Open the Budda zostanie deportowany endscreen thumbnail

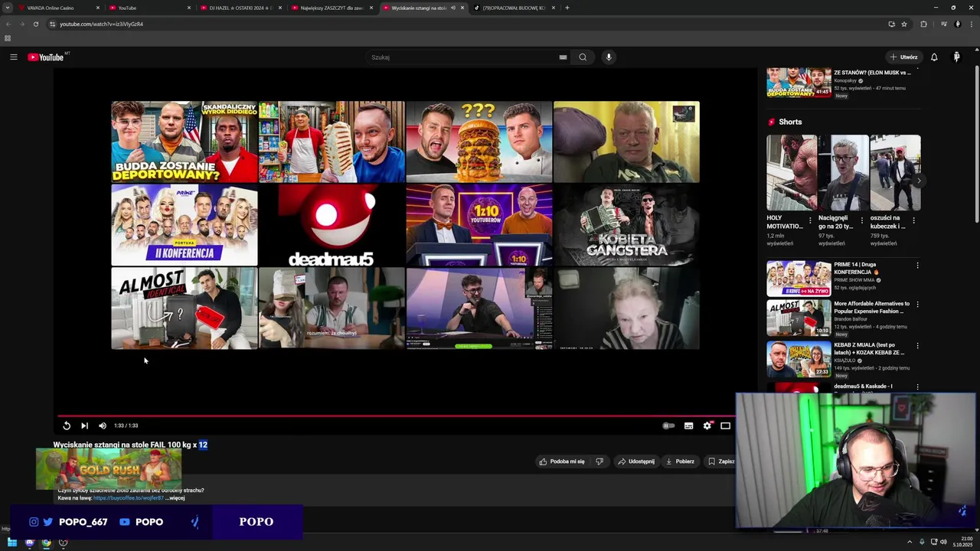point(185,142)
